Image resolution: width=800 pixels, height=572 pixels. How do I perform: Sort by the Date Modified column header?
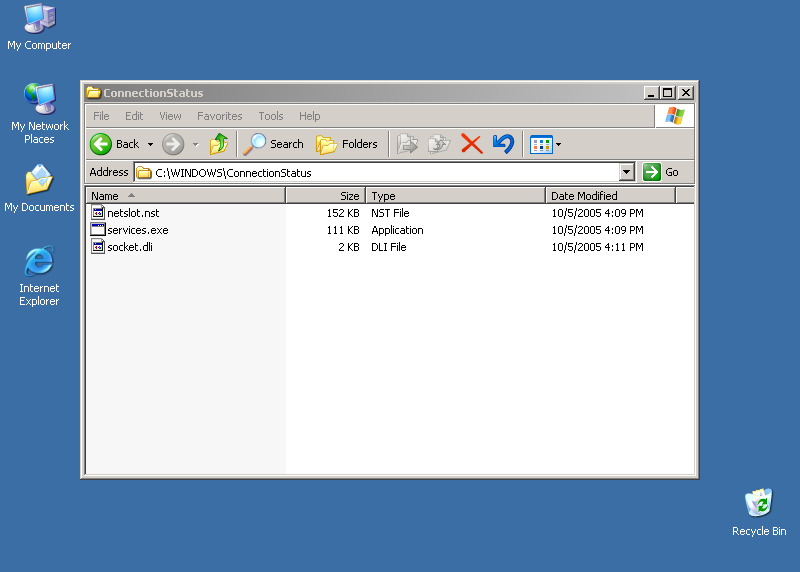tap(610, 196)
